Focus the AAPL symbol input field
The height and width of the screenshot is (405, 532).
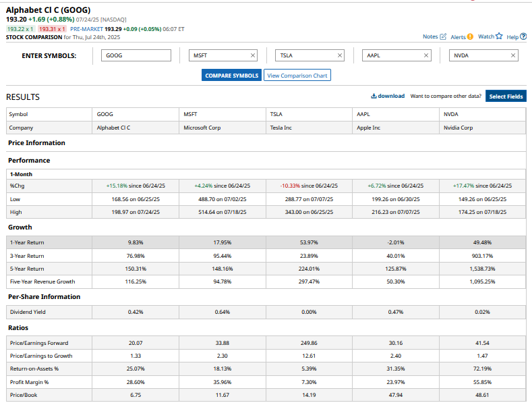[x=396, y=55]
